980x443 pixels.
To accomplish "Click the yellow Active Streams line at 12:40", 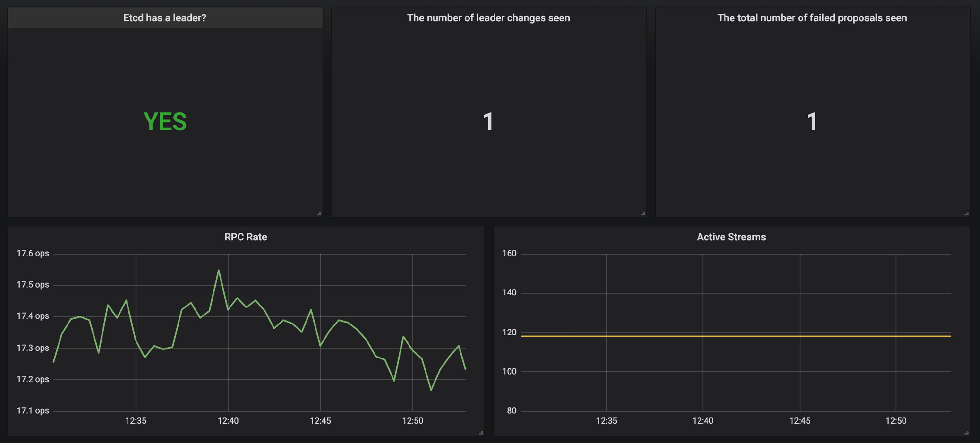I will tap(703, 336).
